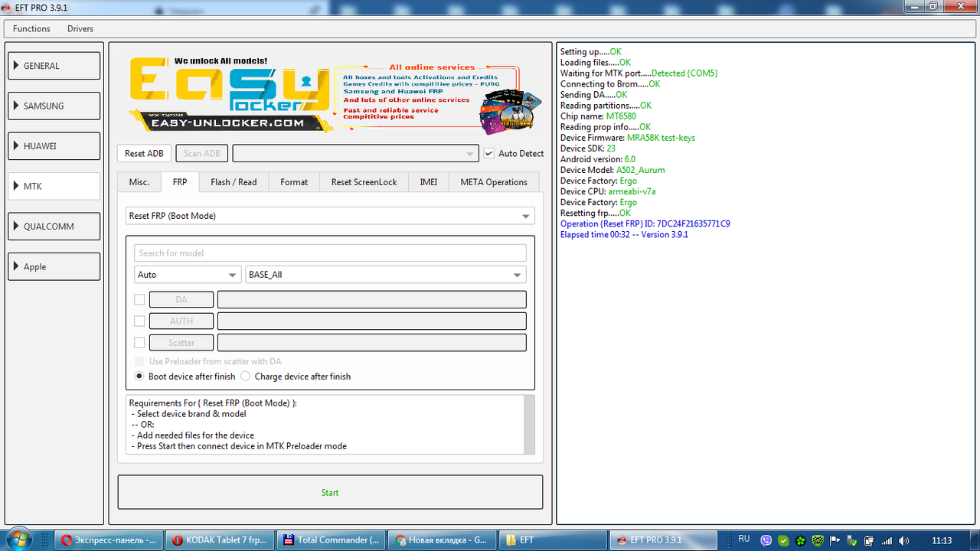Enable the Scatter file checkbox
980x551 pixels.
(139, 343)
